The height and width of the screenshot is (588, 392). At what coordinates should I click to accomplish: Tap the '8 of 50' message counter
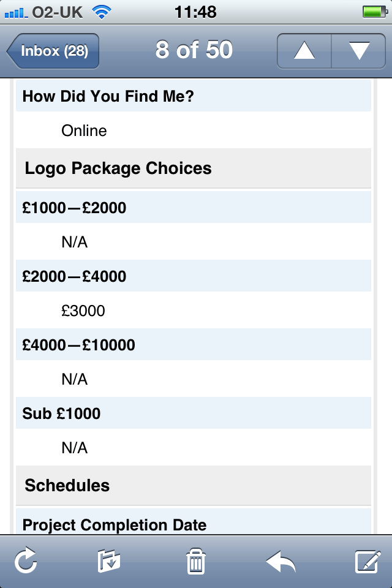point(194,50)
